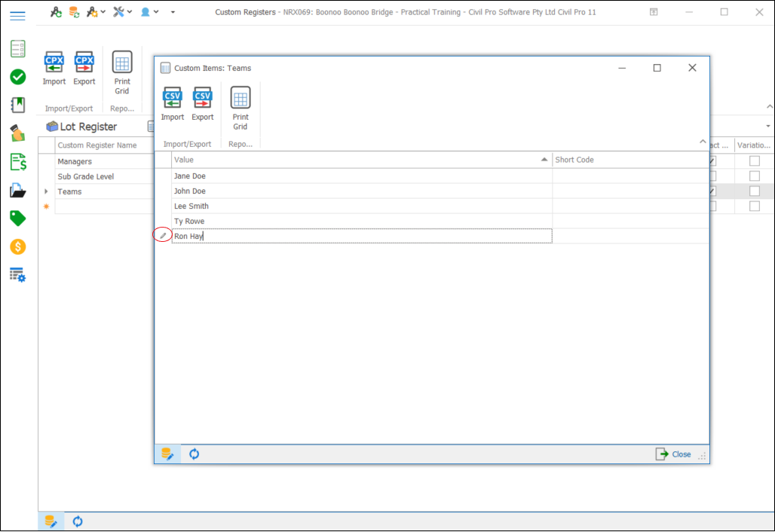The height and width of the screenshot is (532, 775).
Task: Maximize the Custom Items dialog
Action: point(657,68)
